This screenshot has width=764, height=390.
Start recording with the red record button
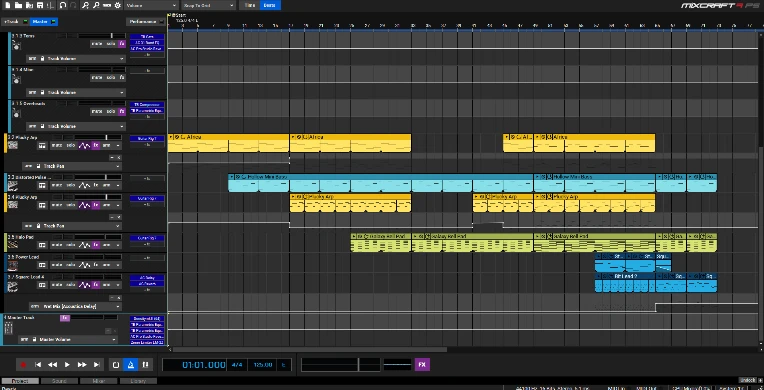[x=22, y=365]
